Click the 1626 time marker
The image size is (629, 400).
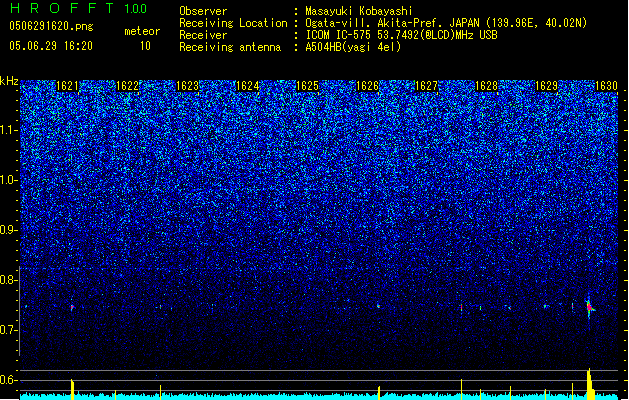(x=367, y=86)
